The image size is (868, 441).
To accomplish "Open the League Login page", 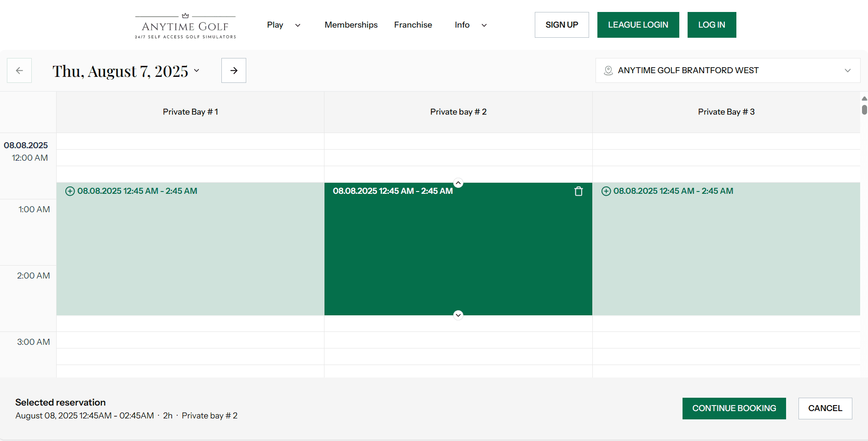I will tap(638, 25).
